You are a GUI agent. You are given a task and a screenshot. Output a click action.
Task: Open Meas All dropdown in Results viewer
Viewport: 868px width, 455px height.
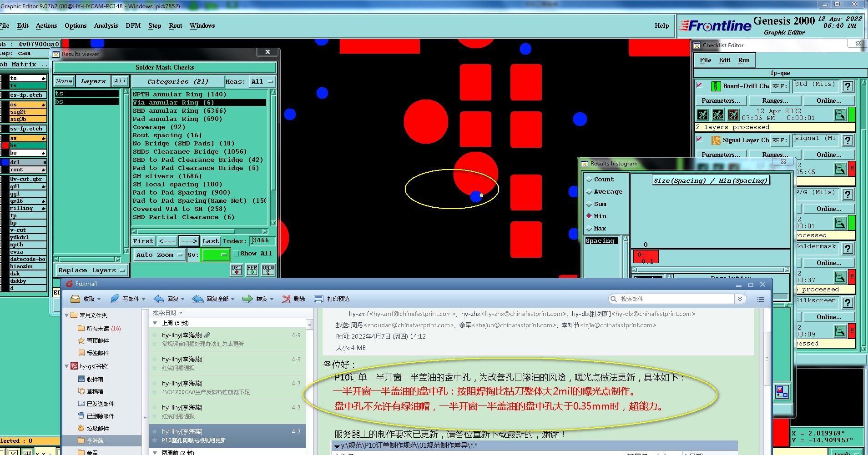click(262, 82)
